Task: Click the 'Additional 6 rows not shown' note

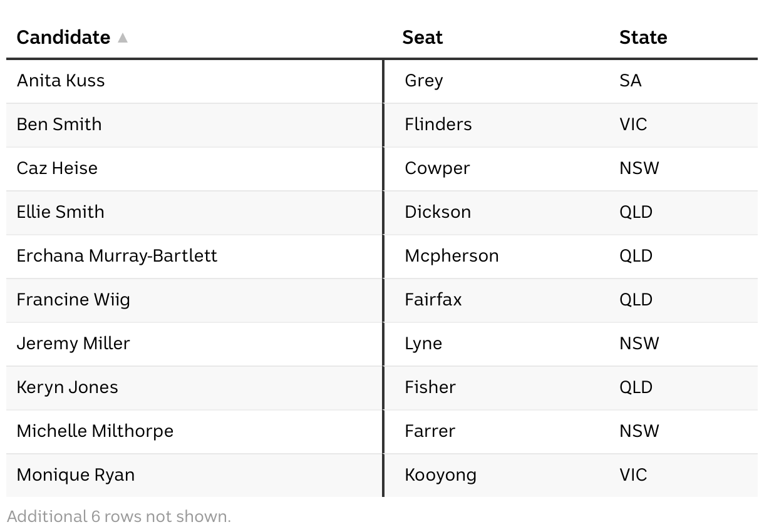Action: point(119,516)
